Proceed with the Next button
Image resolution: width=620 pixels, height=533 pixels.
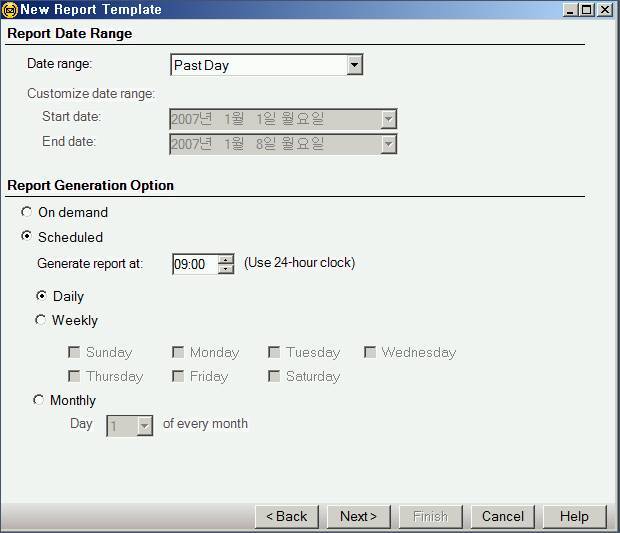pos(358,516)
